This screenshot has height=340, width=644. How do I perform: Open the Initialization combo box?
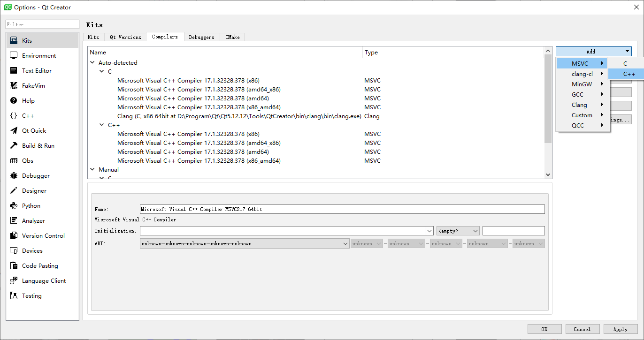tap(286, 231)
